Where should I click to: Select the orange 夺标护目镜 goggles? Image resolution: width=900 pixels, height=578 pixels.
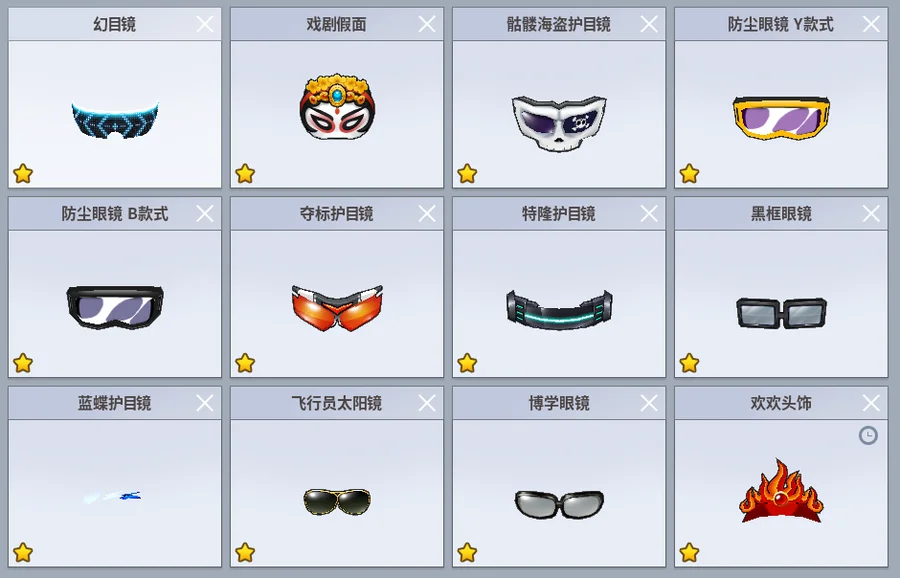click(337, 308)
